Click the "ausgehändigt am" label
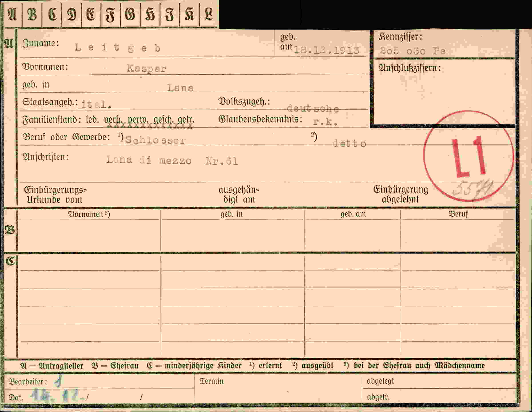 pos(239,195)
